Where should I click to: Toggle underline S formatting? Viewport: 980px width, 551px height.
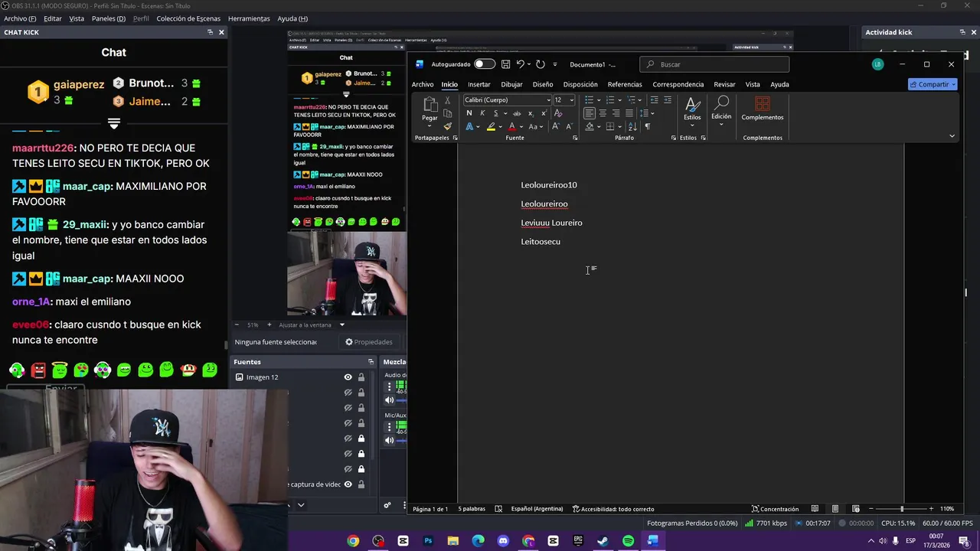[495, 113]
